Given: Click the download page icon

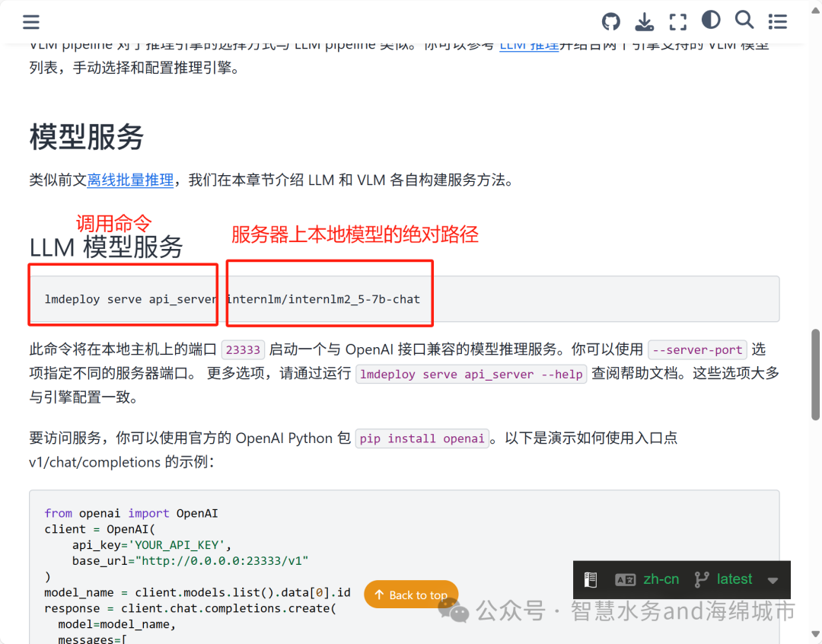Looking at the screenshot, I should pyautogui.click(x=645, y=22).
